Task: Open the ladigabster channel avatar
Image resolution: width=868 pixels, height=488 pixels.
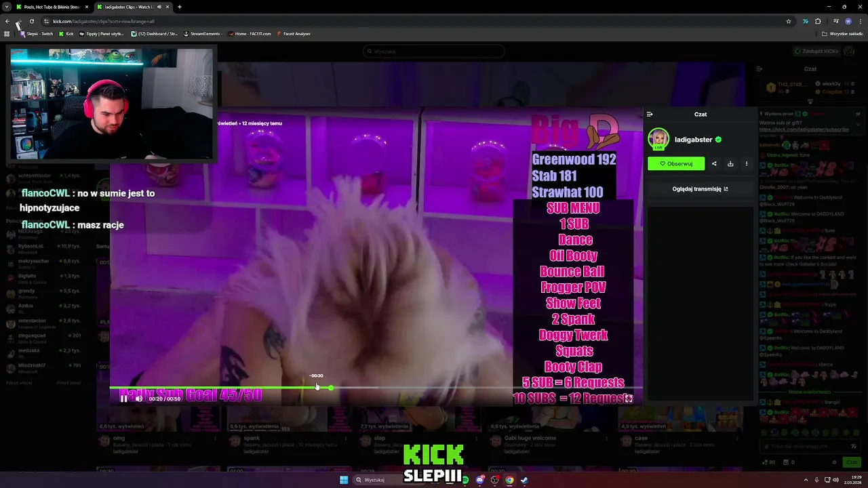Action: pos(658,139)
